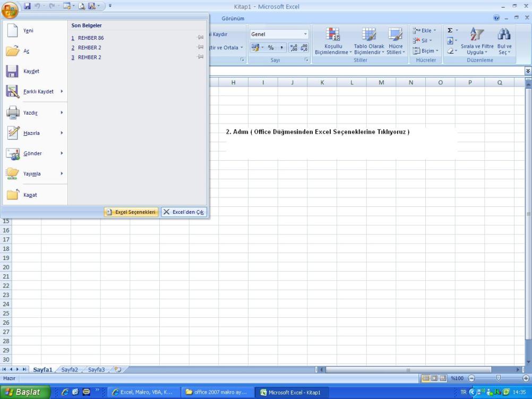Viewport: 532px width, 399px height.
Task: Switch to Page Break Preview in status bar
Action: click(x=443, y=378)
